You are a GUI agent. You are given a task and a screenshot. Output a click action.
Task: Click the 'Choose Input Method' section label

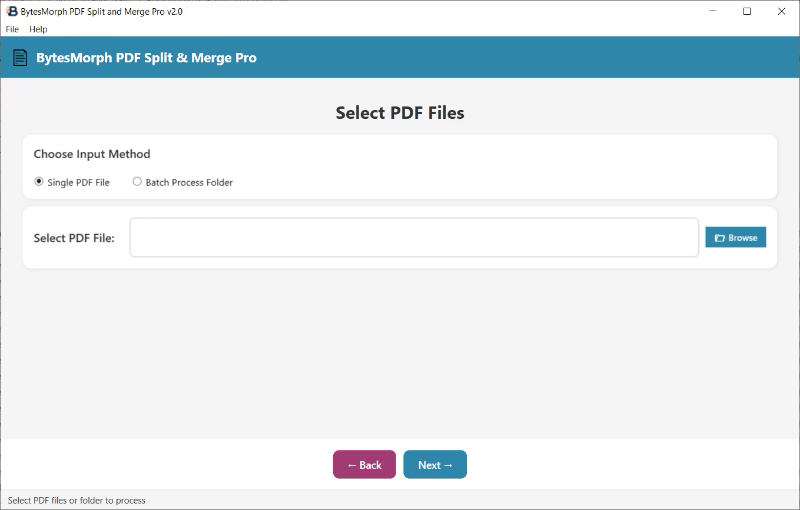click(x=92, y=154)
